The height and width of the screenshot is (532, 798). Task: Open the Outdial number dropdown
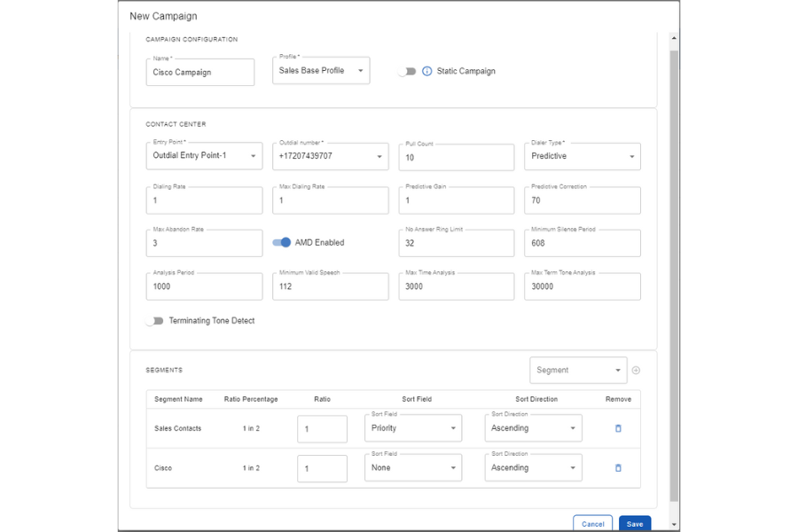pyautogui.click(x=330, y=156)
